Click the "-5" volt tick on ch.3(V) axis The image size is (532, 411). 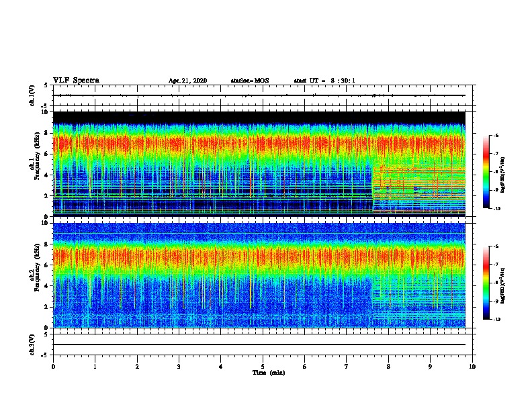point(45,355)
